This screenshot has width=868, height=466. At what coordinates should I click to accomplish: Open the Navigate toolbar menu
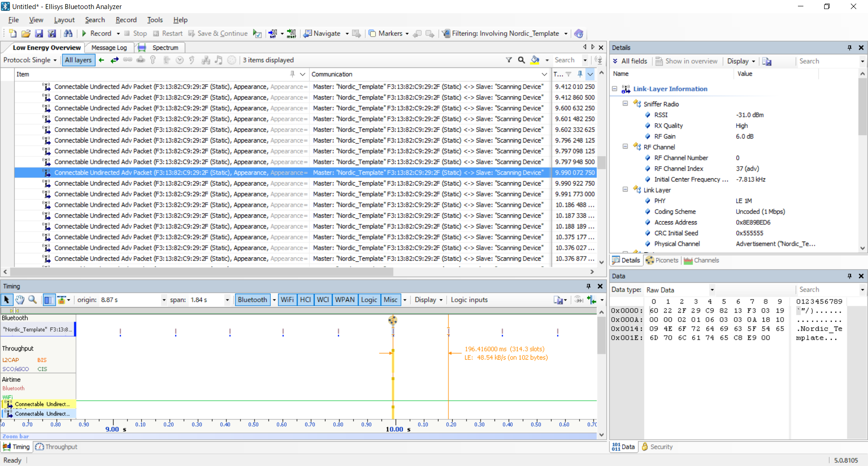pos(326,33)
